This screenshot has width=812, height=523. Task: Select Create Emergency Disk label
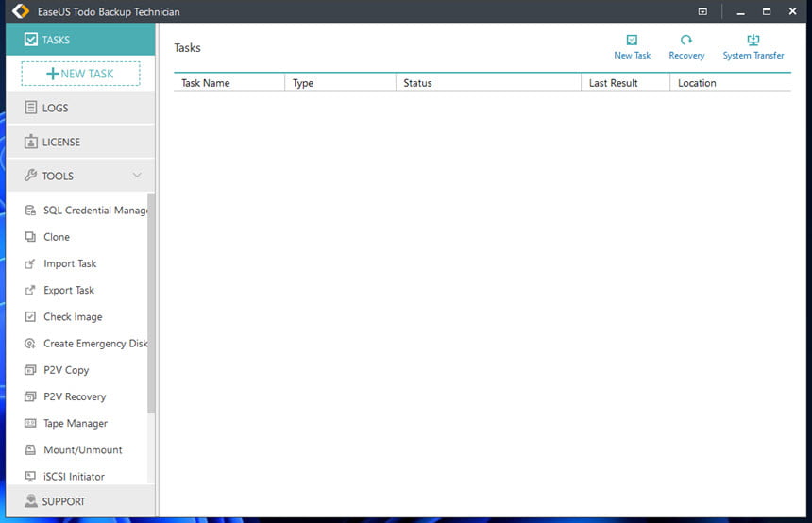tap(95, 344)
